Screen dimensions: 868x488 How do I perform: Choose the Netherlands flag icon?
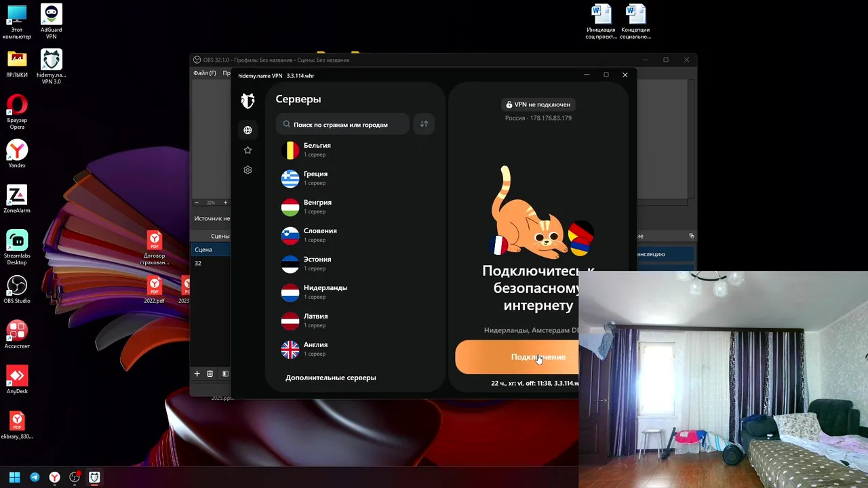[290, 292]
